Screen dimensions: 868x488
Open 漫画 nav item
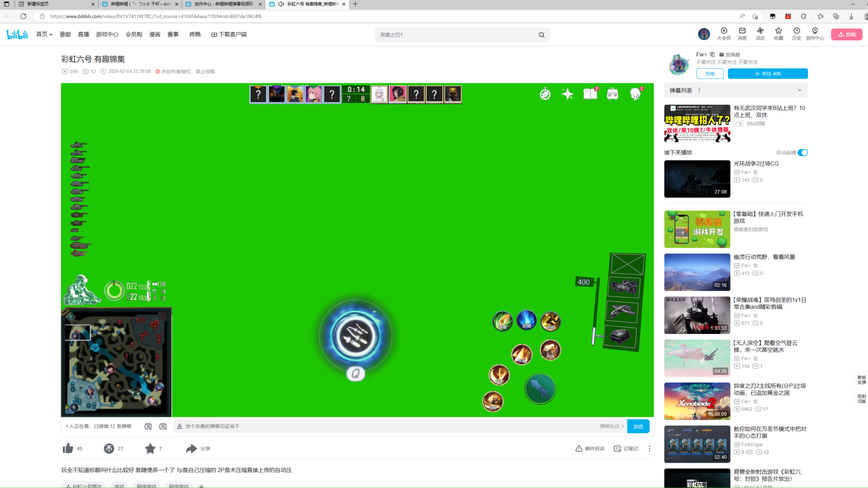click(155, 34)
